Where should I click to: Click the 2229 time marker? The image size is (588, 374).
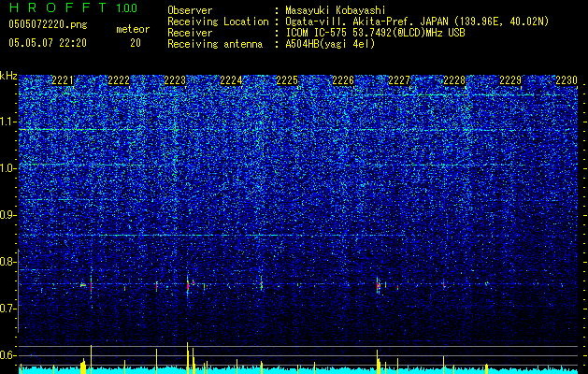click(510, 80)
